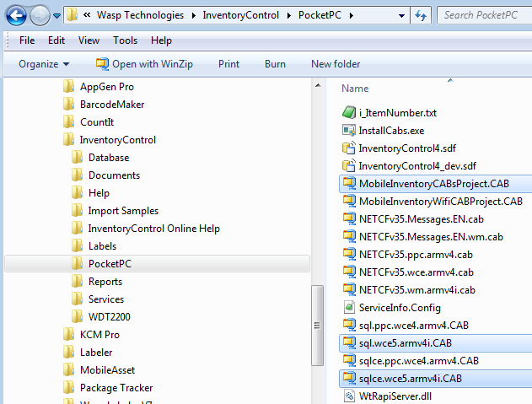
Task: Open the Help menu
Action: click(161, 40)
